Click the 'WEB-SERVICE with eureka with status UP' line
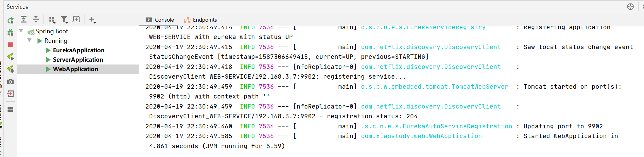 pyautogui.click(x=221, y=37)
